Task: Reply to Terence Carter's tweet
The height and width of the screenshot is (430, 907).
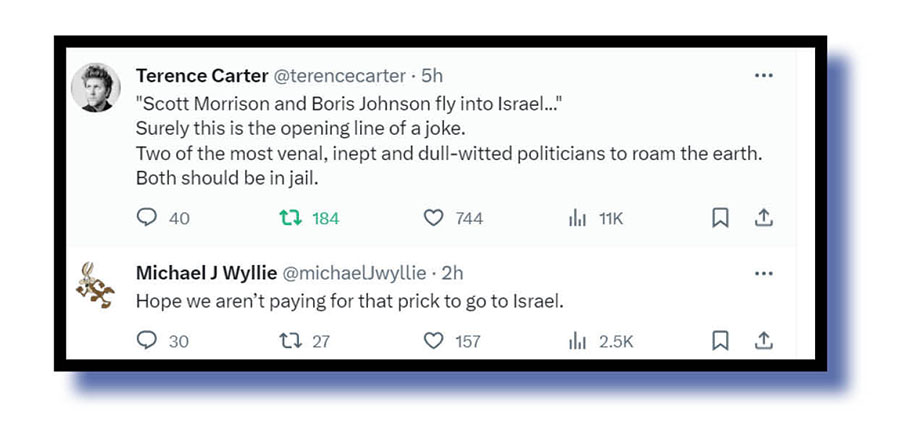Action: tap(145, 218)
